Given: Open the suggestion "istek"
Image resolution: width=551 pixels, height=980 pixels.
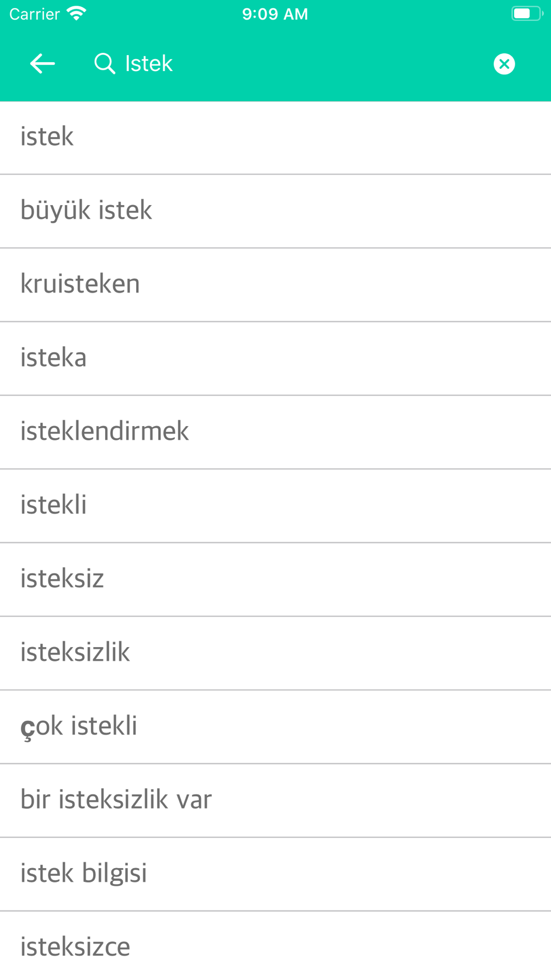Looking at the screenshot, I should tap(275, 138).
